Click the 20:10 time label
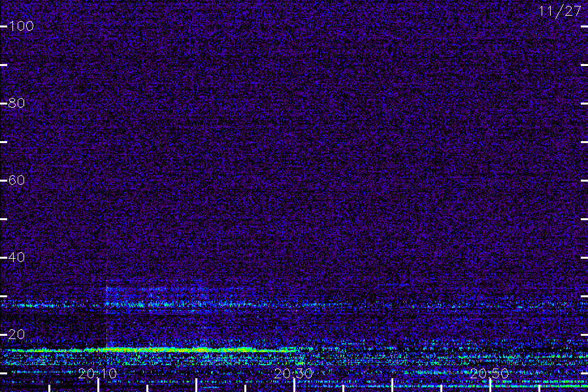The width and height of the screenshot is (588, 392). coord(97,374)
